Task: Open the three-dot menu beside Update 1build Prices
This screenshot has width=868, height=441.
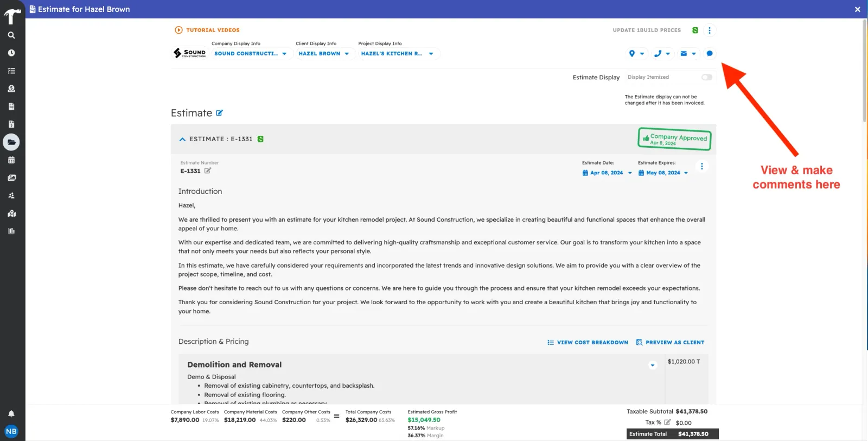Action: click(710, 30)
